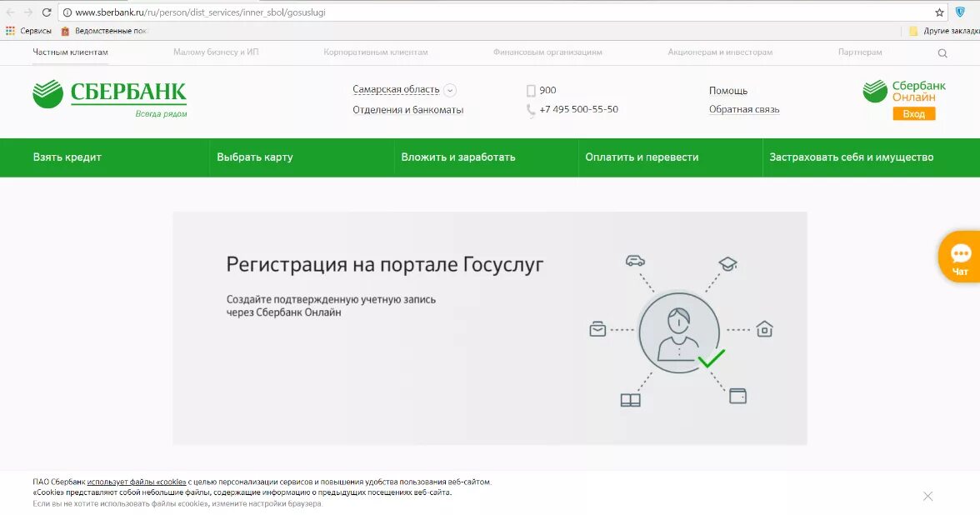Reload the page with refresh icon
980x515 pixels.
[x=47, y=12]
